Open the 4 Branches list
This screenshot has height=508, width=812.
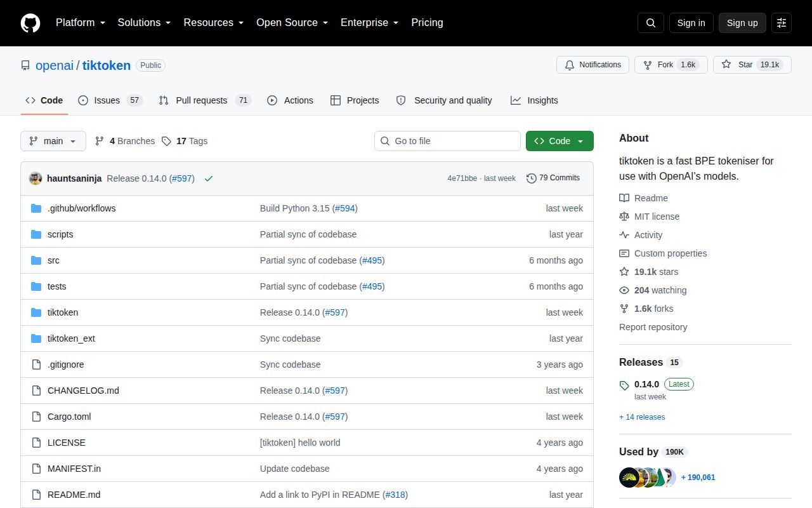[x=125, y=141]
